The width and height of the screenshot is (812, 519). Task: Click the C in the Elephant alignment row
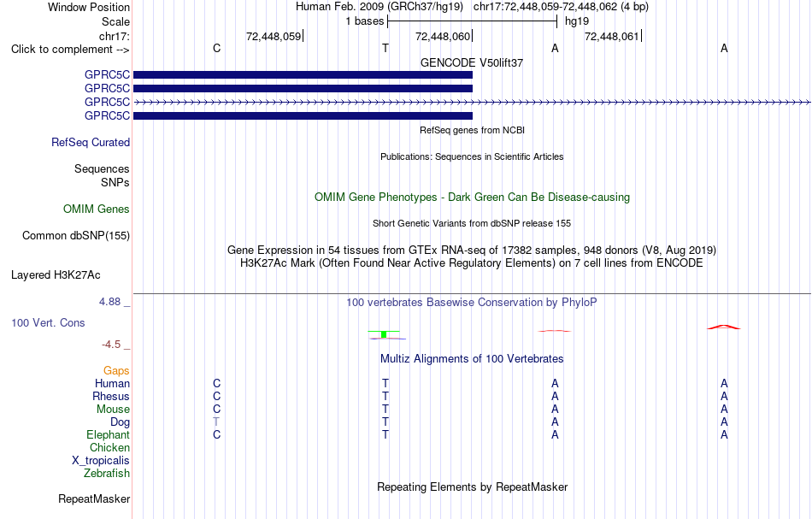tap(216, 435)
